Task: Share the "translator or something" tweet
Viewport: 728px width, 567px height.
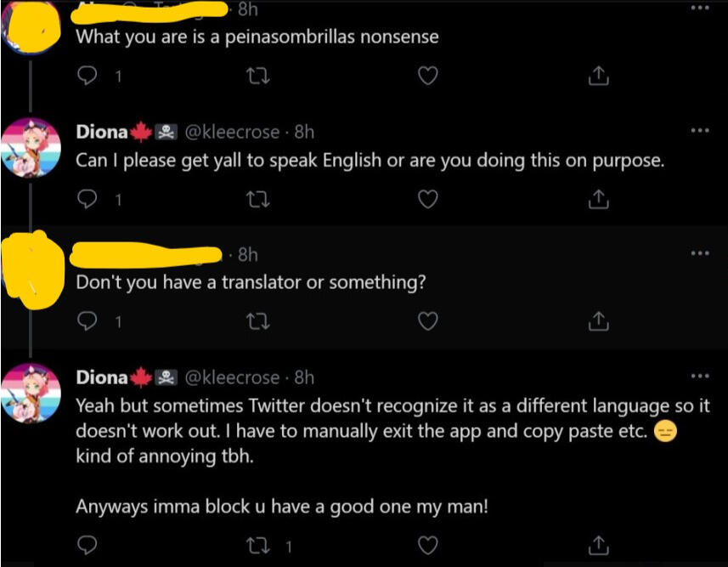Action: click(598, 321)
